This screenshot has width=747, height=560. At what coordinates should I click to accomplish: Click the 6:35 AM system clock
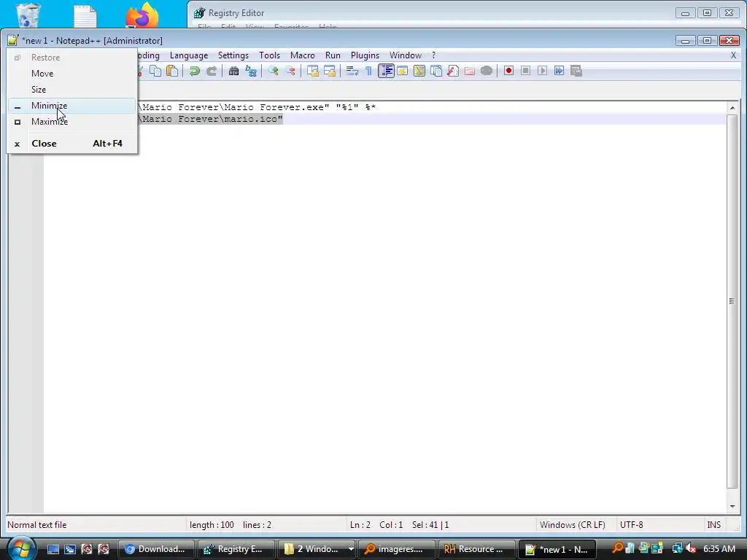click(719, 548)
